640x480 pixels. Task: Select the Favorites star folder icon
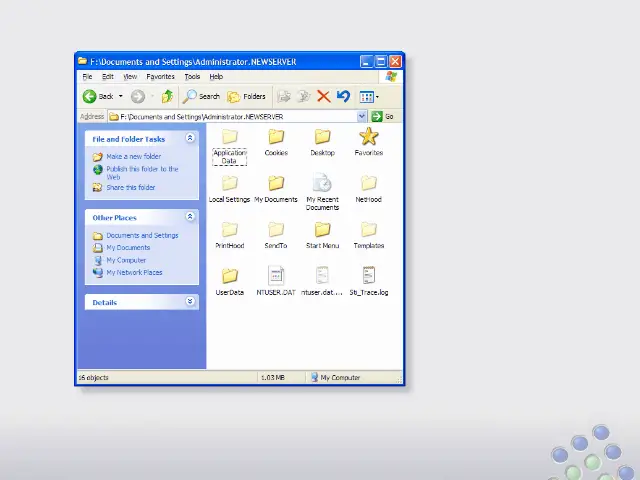coord(368,137)
